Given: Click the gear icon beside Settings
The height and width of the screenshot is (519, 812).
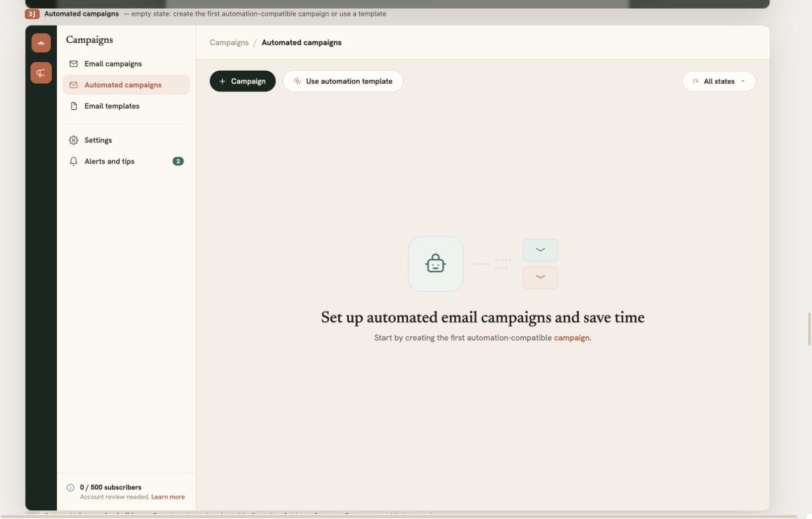Looking at the screenshot, I should [73, 140].
